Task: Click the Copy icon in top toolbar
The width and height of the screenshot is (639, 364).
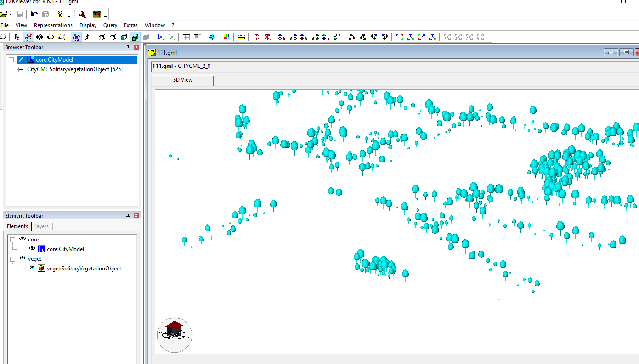Action: pos(34,14)
